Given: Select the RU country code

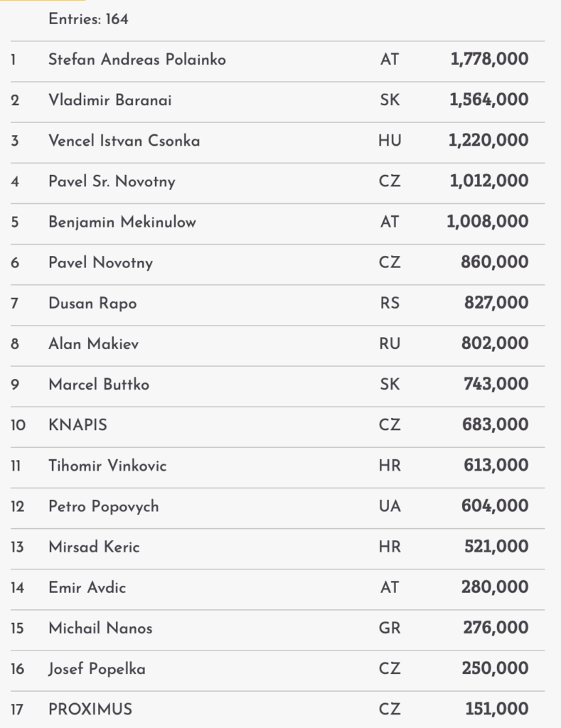Looking at the screenshot, I should click(390, 344).
